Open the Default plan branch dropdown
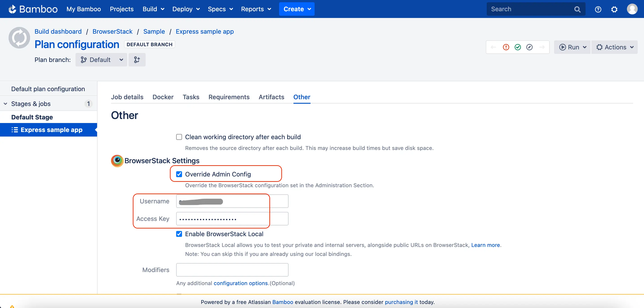The height and width of the screenshot is (308, 644). [101, 60]
